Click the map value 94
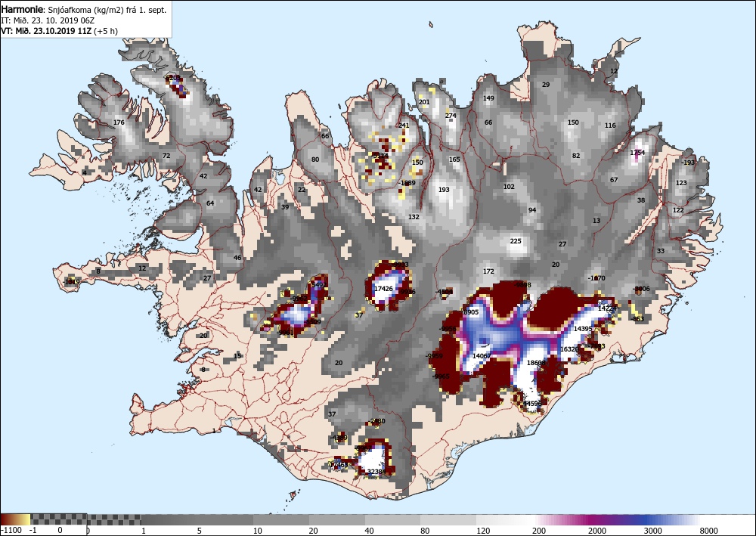The width and height of the screenshot is (756, 536). tap(532, 210)
